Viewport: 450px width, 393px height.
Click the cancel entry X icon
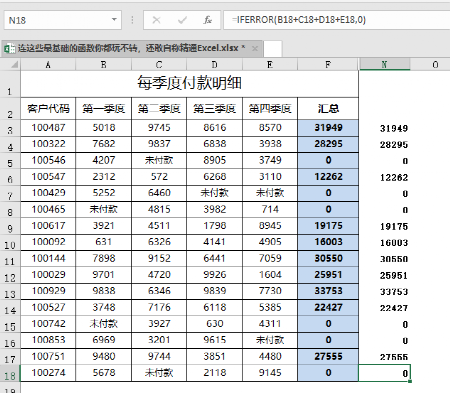156,20
